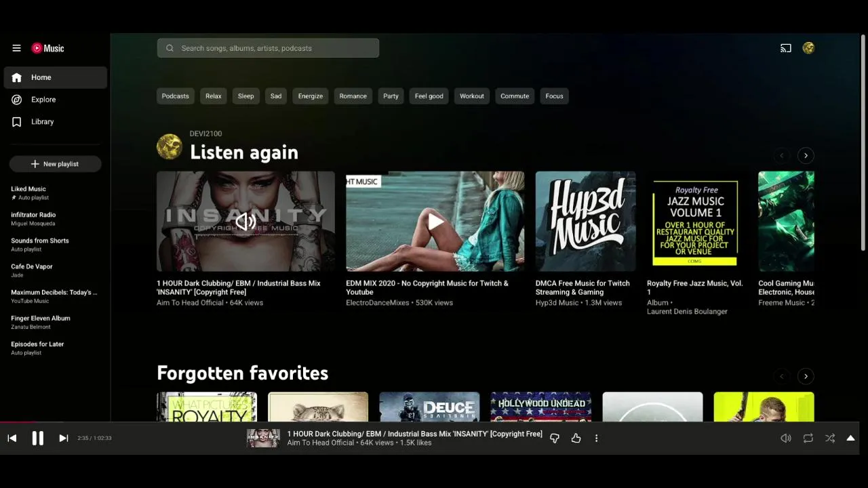This screenshot has width=868, height=488.
Task: Open Liked Music playlist
Action: click(x=56, y=193)
